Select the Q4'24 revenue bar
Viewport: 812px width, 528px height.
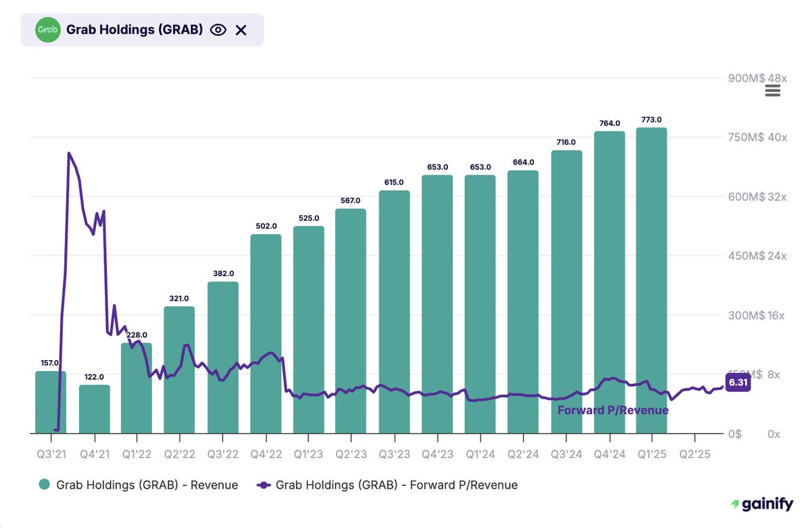pos(610,282)
